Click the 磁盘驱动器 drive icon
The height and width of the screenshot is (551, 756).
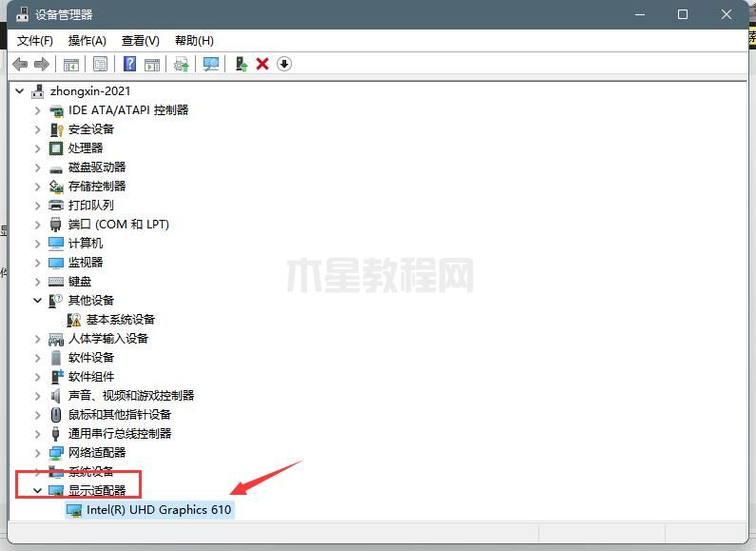(56, 168)
